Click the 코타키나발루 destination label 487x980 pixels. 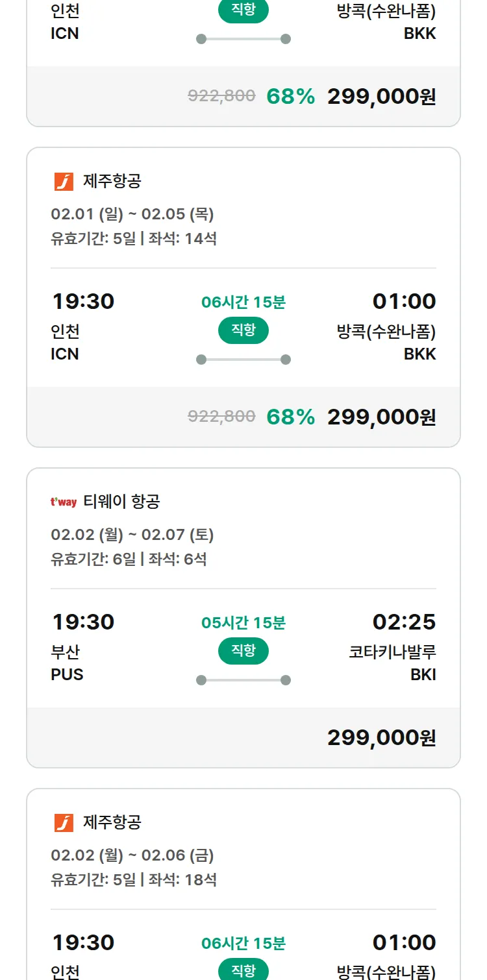pyautogui.click(x=392, y=652)
